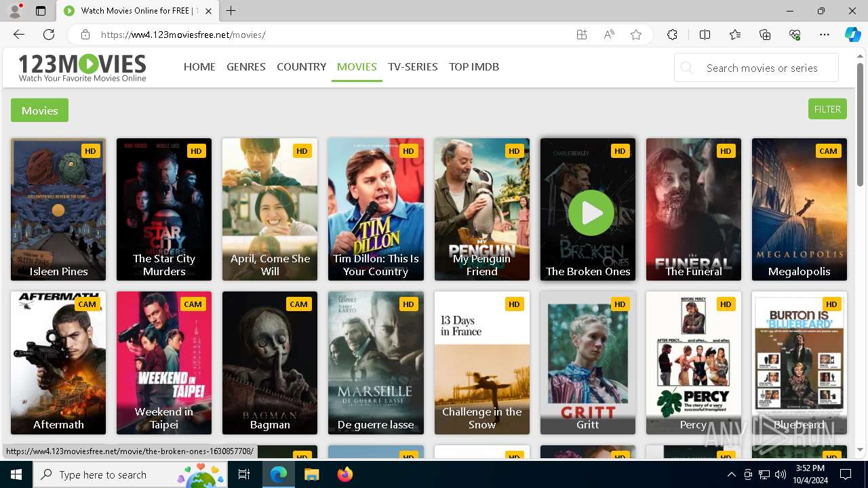868x488 pixels.
Task: Open the TOP IMDB menu item
Action: 474,66
